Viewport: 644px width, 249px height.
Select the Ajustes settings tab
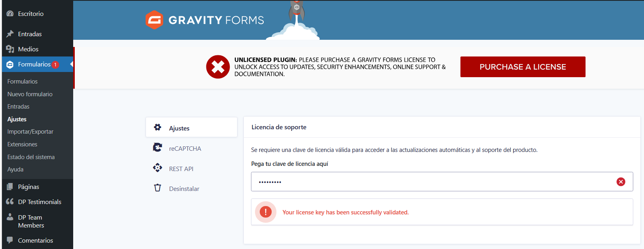(191, 127)
